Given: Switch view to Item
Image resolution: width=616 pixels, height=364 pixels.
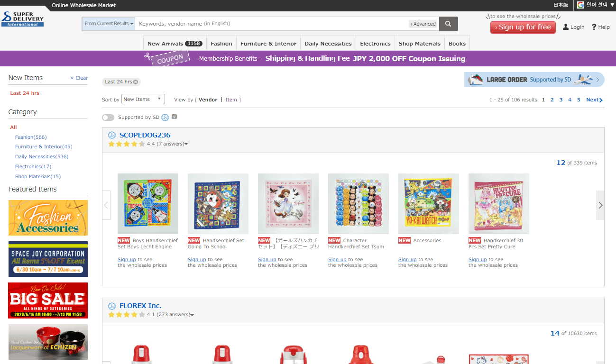Looking at the screenshot, I should coord(231,100).
